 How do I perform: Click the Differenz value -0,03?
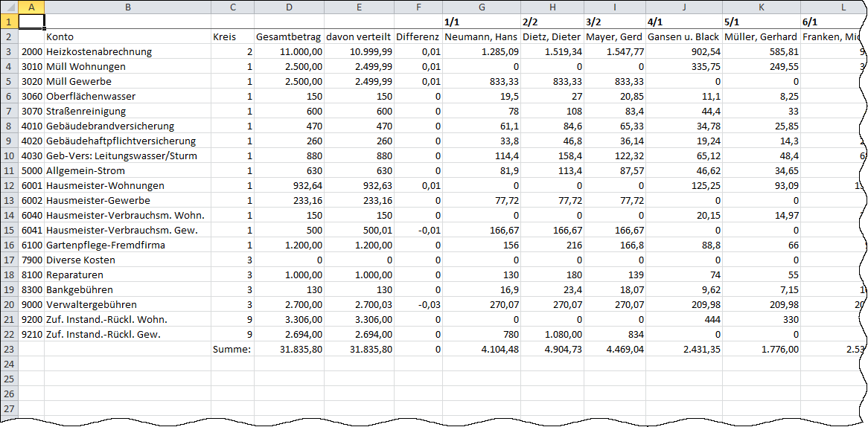pyautogui.click(x=418, y=304)
